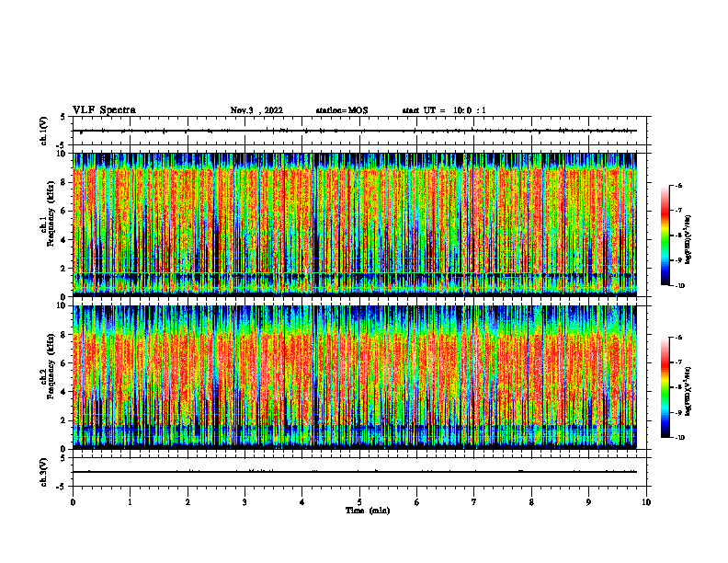Click time axis tick label "8"

pos(531,502)
